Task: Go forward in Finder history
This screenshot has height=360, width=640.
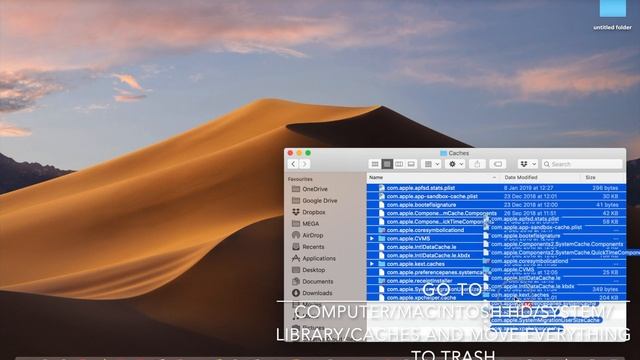Action: tap(304, 164)
